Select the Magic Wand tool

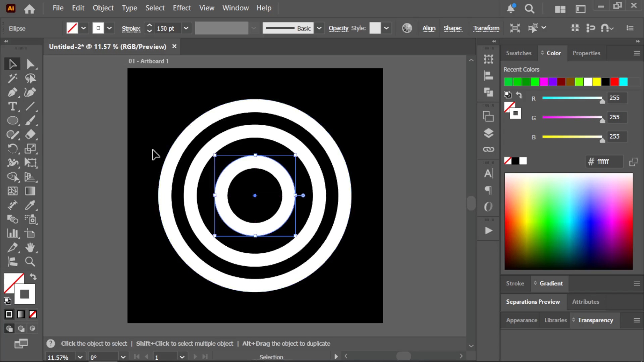(x=12, y=78)
